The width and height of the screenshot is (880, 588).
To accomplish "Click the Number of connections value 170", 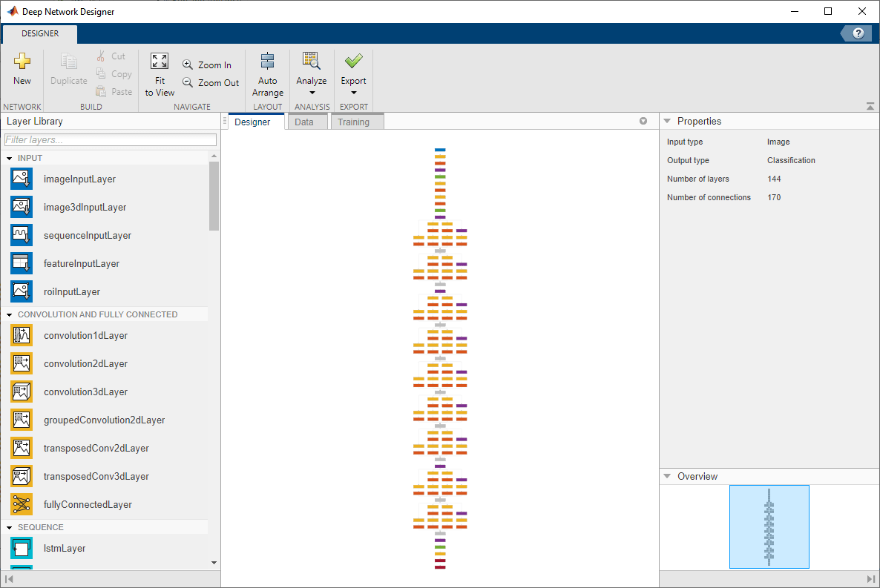I will [774, 197].
